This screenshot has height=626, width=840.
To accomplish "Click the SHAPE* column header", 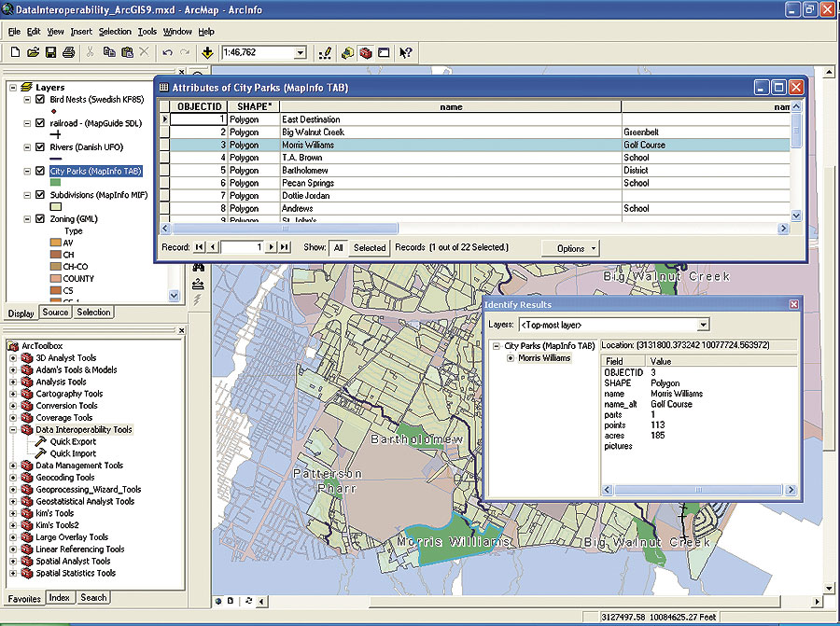I will (x=254, y=106).
